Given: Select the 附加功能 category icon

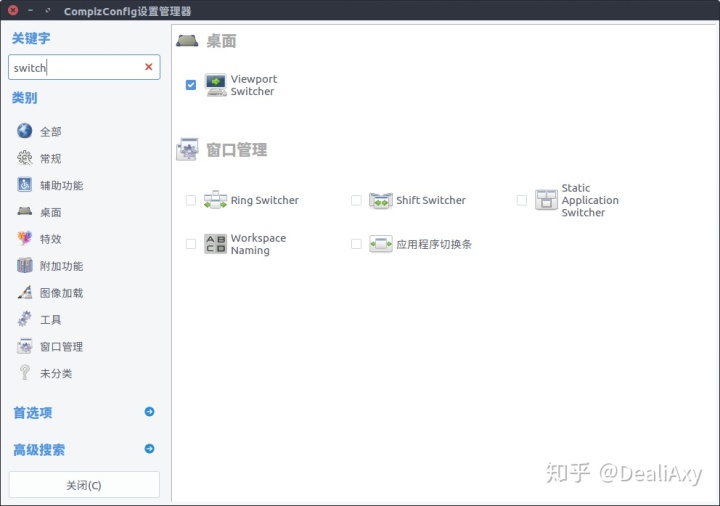Looking at the screenshot, I should coord(25,265).
